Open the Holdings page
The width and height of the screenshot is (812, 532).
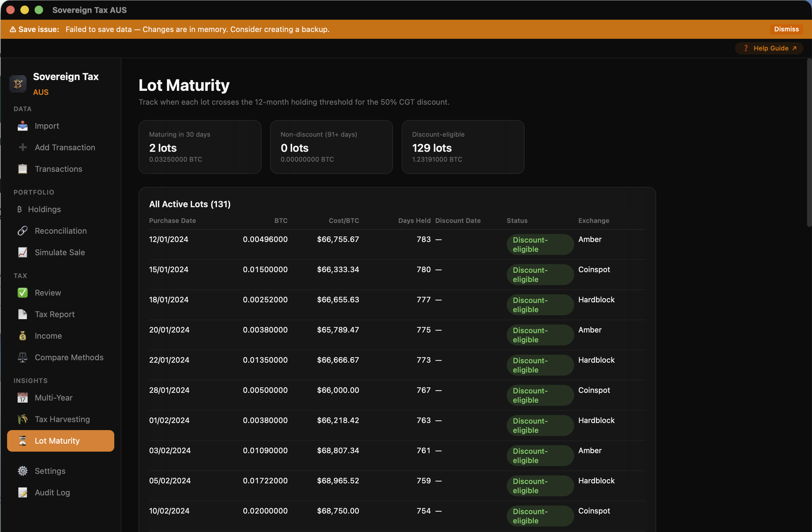point(44,209)
